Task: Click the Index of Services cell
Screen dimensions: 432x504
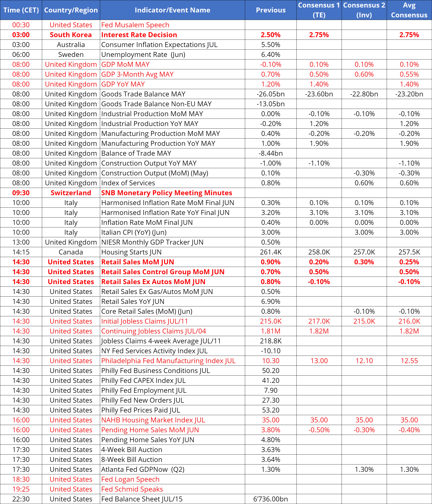Action: tap(172, 183)
